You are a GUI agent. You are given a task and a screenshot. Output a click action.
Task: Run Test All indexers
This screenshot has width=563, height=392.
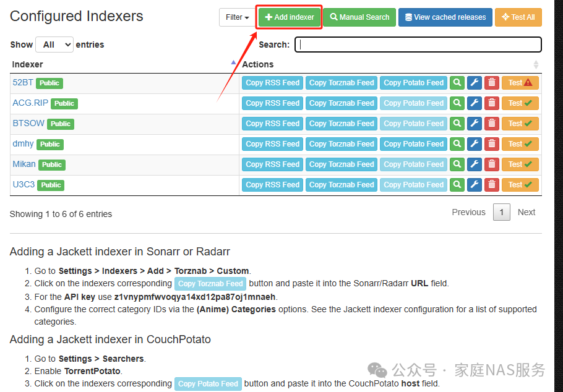click(x=518, y=17)
